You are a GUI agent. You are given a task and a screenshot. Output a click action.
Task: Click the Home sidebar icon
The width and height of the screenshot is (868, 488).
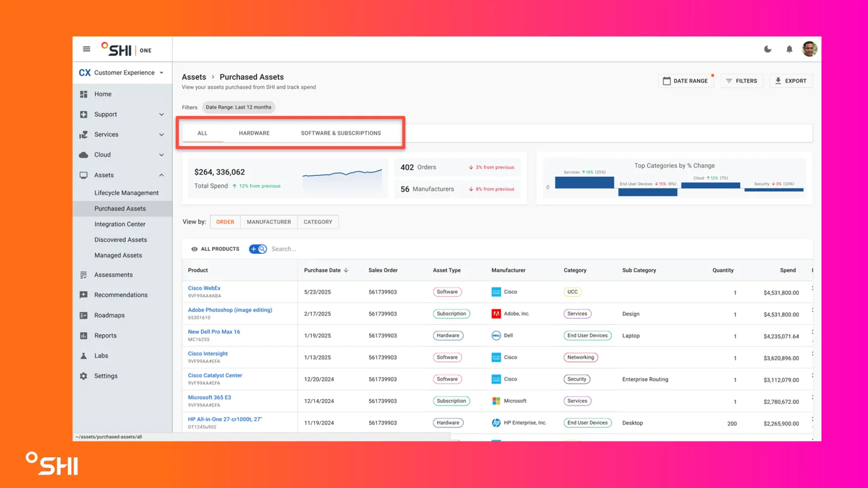point(84,94)
